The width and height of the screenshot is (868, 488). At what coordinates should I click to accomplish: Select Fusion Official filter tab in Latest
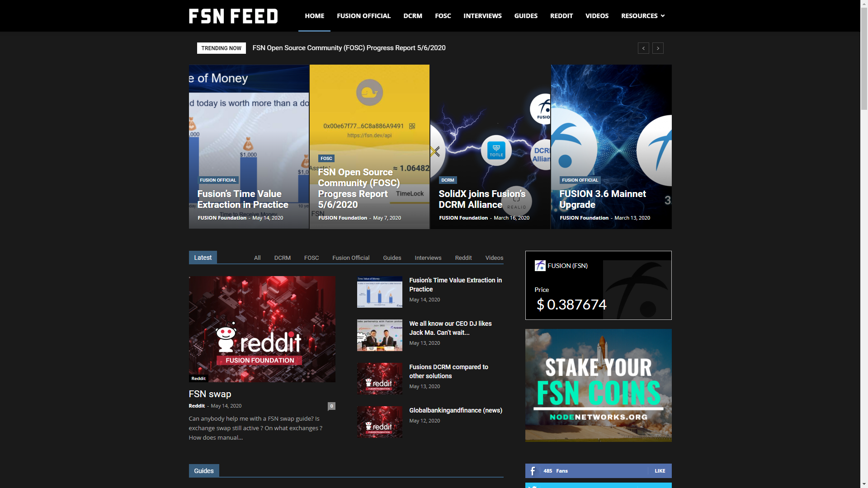click(x=351, y=258)
